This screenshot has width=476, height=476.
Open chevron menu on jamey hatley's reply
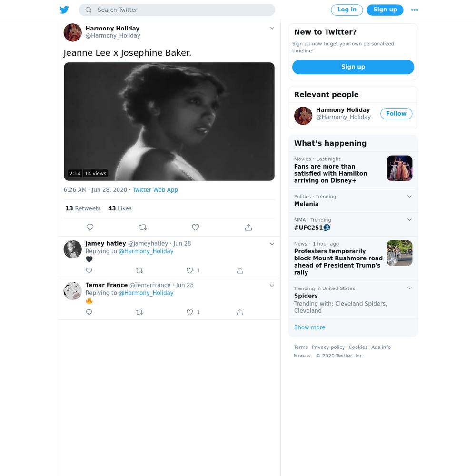point(272,244)
